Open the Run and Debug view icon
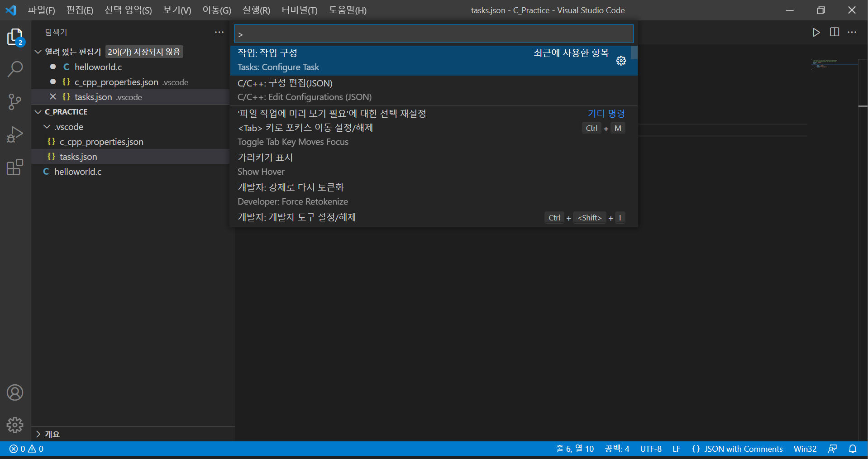This screenshot has height=459, width=868. 15,134
